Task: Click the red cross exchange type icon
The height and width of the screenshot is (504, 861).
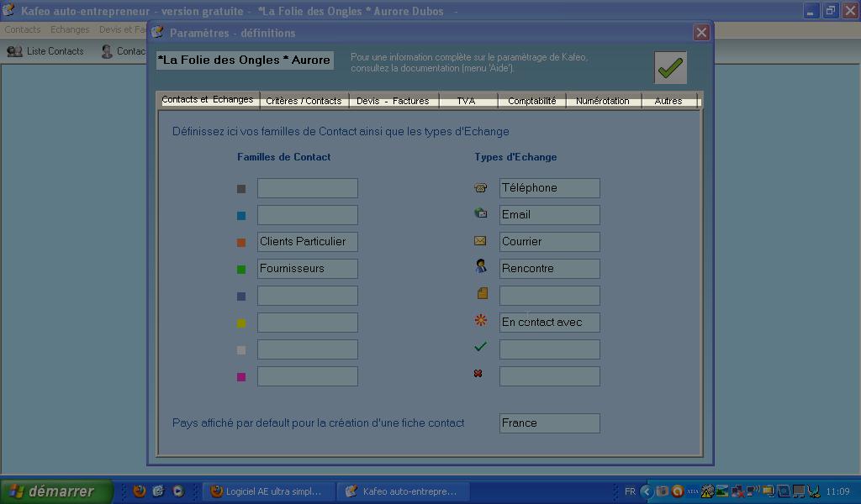Action: [478, 373]
